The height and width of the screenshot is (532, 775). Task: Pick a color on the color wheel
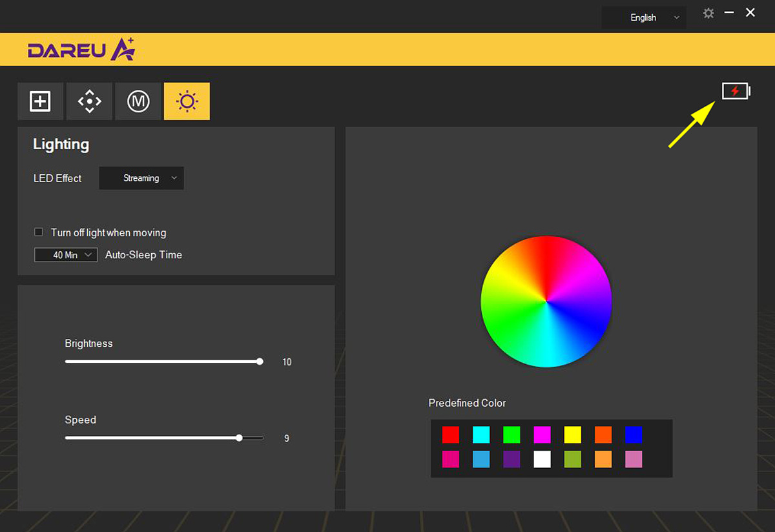[x=546, y=302]
